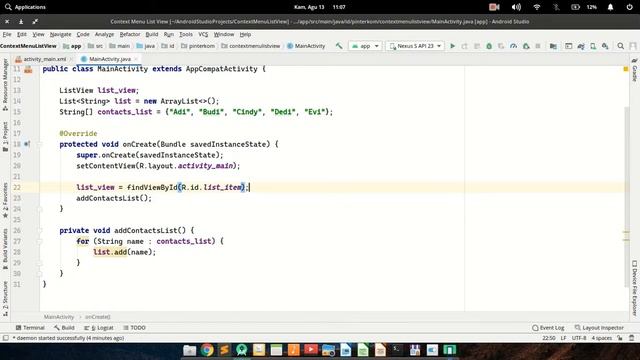Viewport: 640px width, 360px height.
Task: Click the ContextMenuListView breadcrumb
Action: [28, 46]
